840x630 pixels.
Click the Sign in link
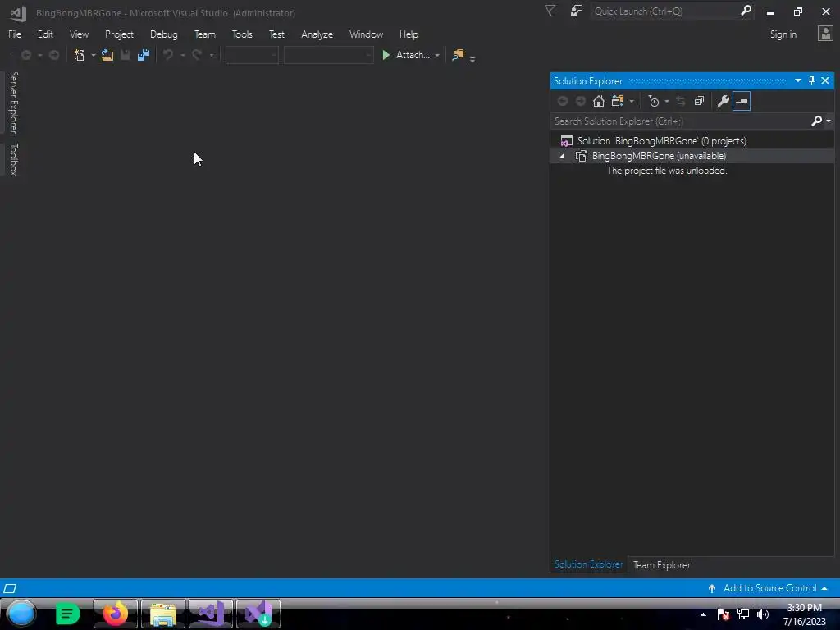783,34
